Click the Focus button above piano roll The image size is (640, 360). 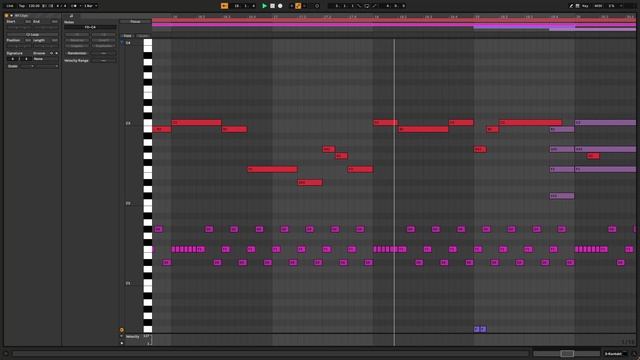coord(136,22)
